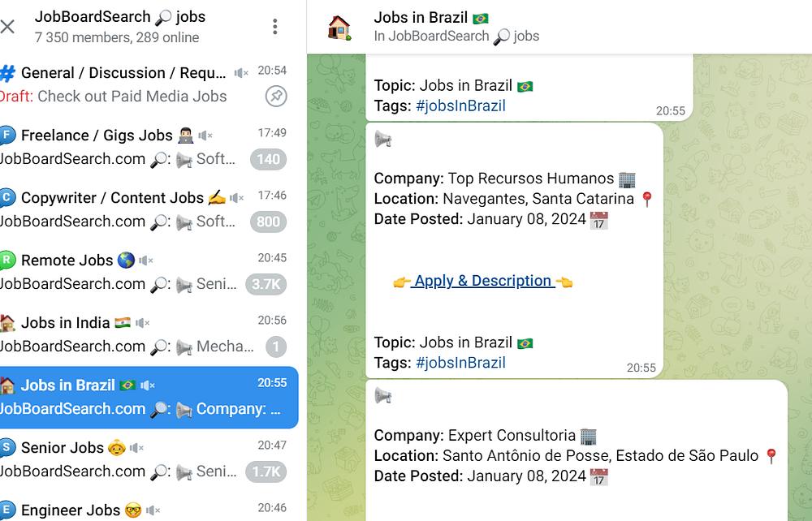The image size is (812, 521).
Task: Open the Engineer Jobs topic
Action: pos(149,509)
